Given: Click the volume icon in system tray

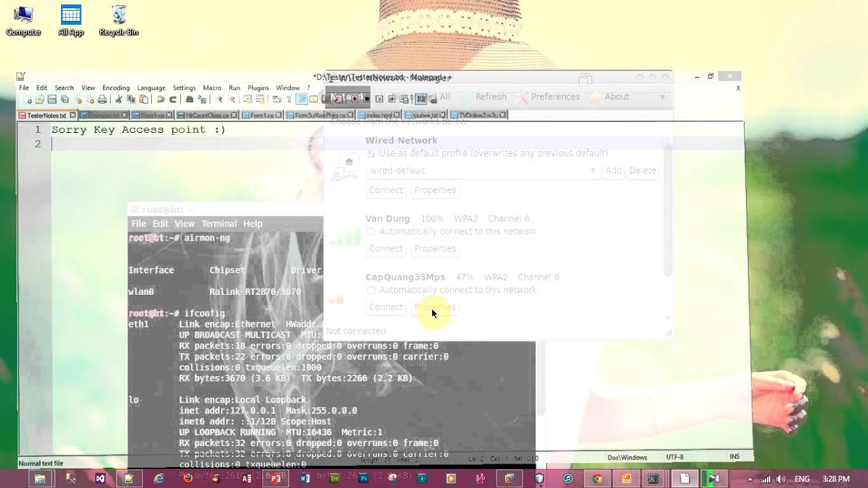Looking at the screenshot, I should pyautogui.click(x=781, y=479).
